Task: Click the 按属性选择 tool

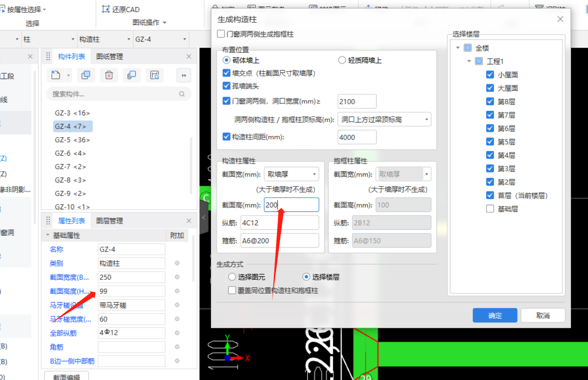Action: pyautogui.click(x=24, y=9)
